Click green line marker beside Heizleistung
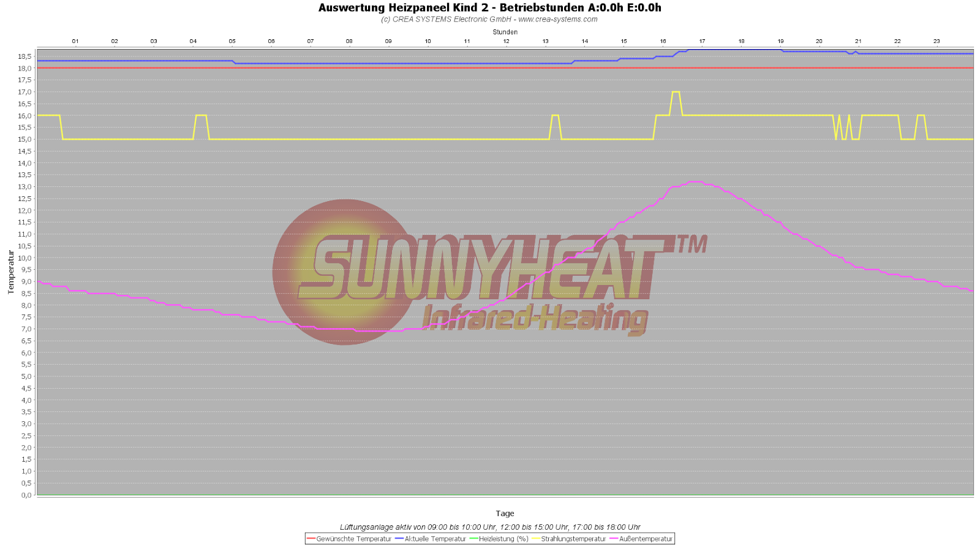This screenshot has width=980, height=545. (474, 539)
